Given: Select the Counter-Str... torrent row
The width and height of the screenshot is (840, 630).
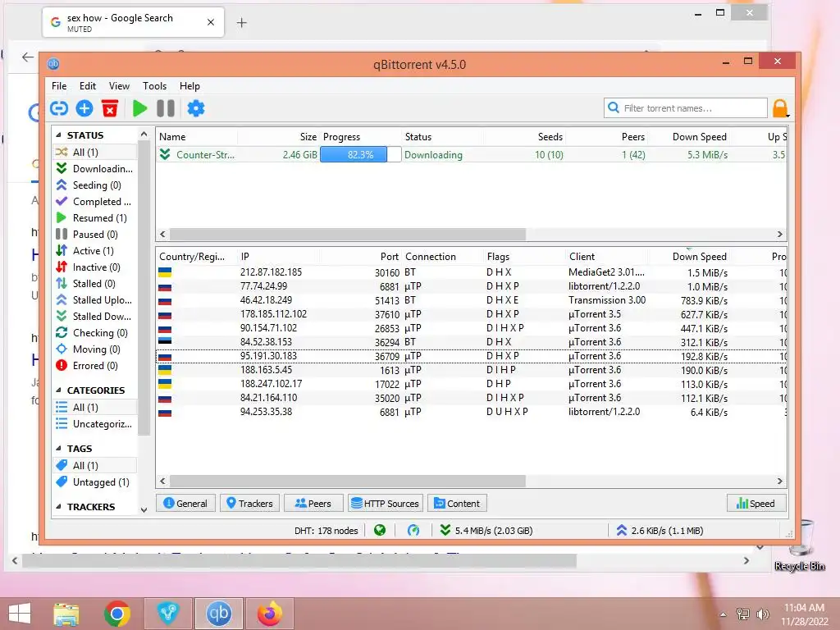Looking at the screenshot, I should coord(472,155).
